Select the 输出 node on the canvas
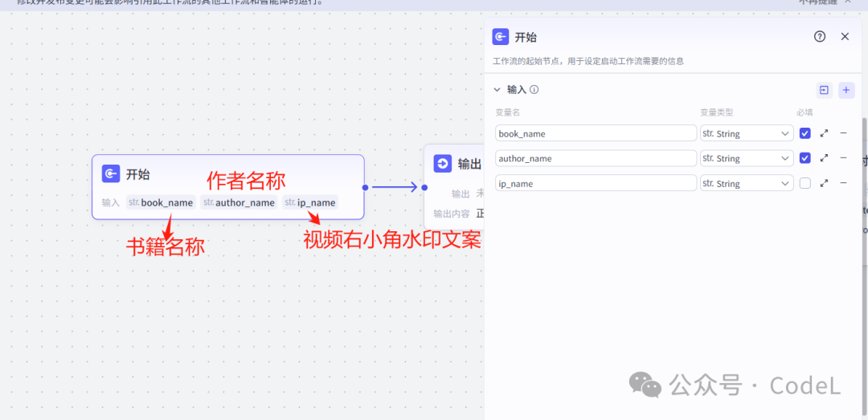The image size is (868, 420). pos(454,187)
